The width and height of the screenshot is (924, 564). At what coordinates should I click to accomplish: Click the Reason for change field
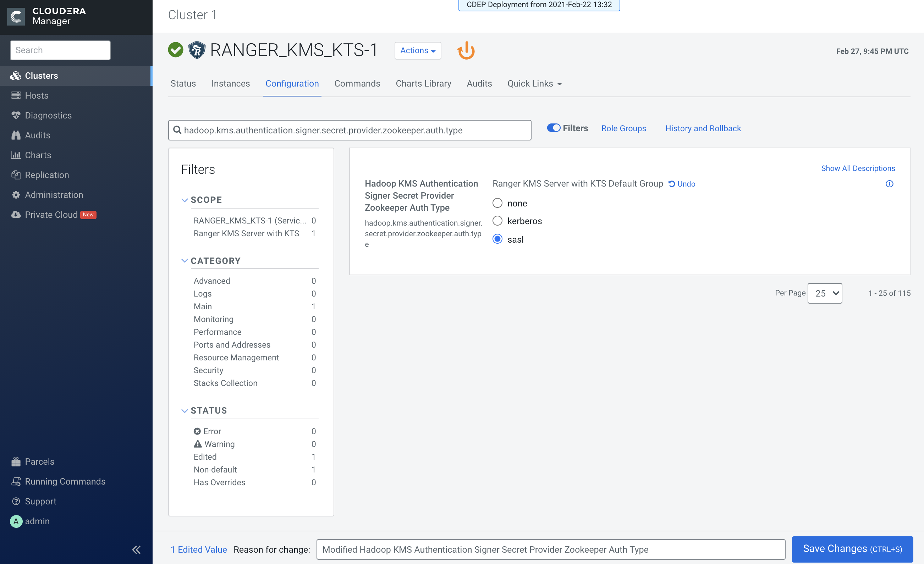click(x=550, y=549)
